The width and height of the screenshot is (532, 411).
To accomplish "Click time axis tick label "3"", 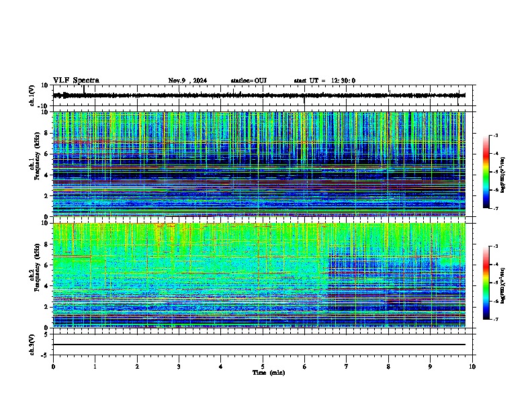I will point(179,367).
